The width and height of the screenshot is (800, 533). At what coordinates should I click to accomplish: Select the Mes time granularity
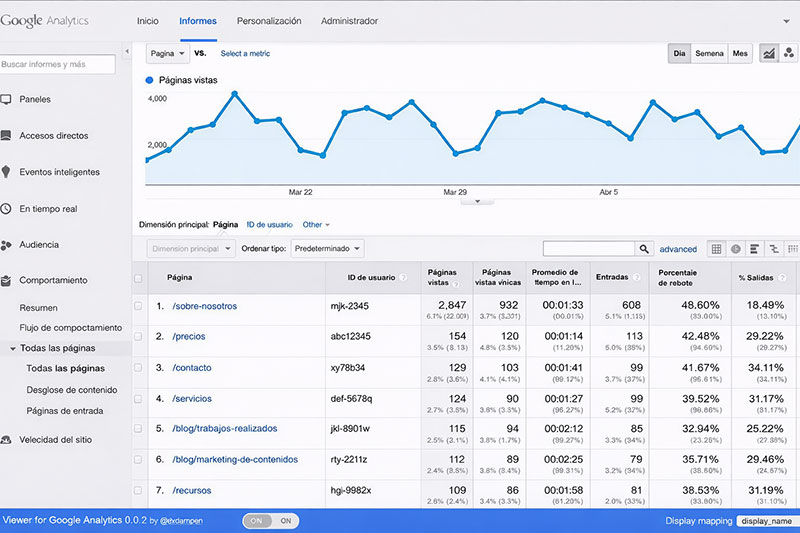pos(740,53)
